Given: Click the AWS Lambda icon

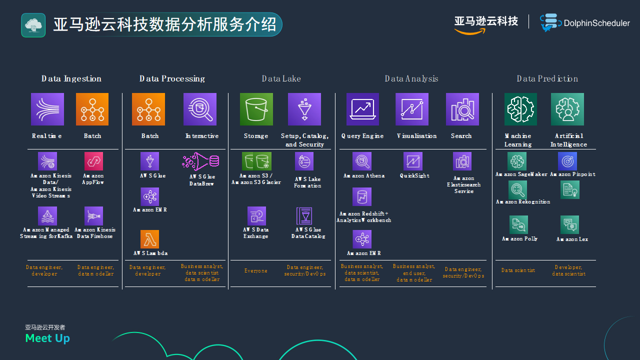Looking at the screenshot, I should [150, 239].
